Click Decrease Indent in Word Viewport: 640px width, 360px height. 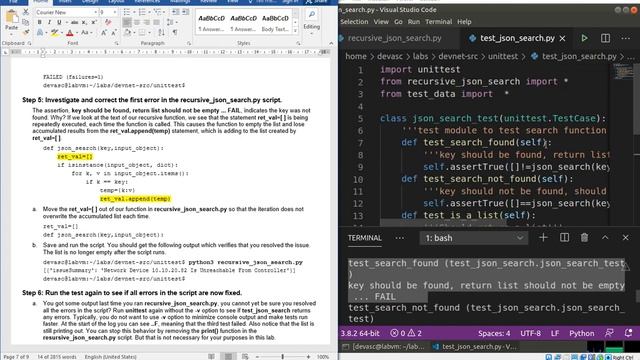pyautogui.click(x=176, y=12)
